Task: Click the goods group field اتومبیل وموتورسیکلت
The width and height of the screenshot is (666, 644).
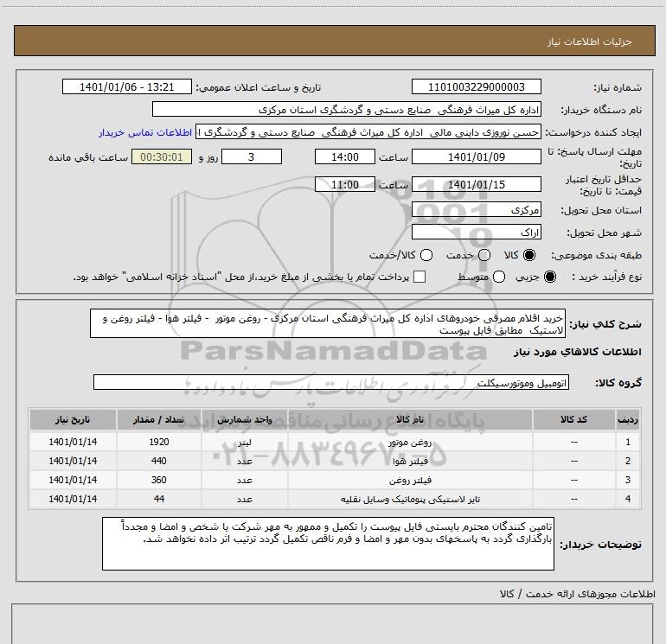Action: (x=331, y=382)
